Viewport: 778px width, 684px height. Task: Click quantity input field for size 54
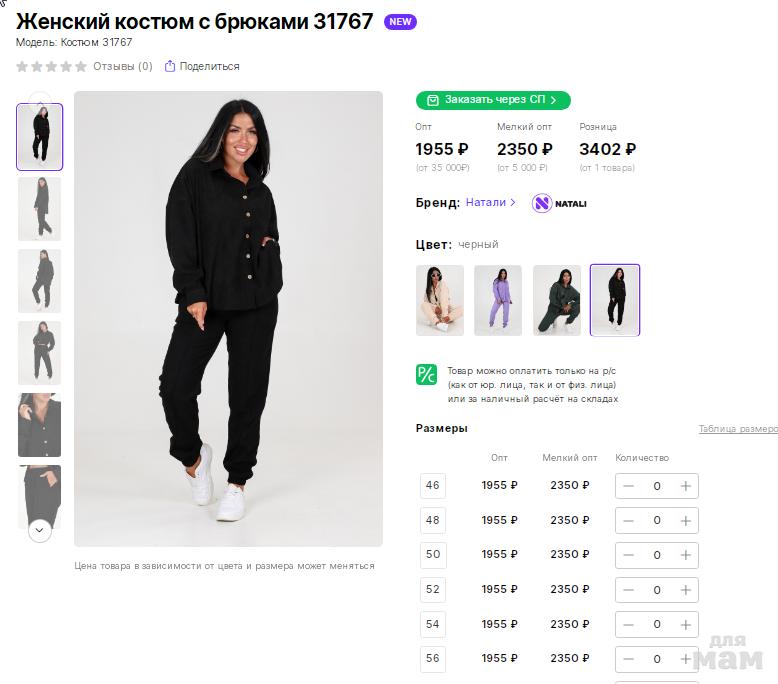[657, 624]
